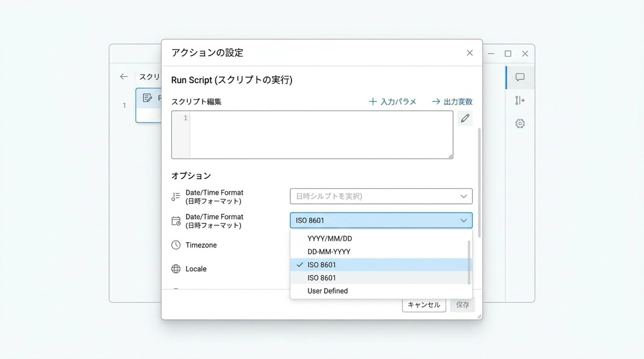644x359 pixels.
Task: Click inside the script editing text area
Action: click(x=320, y=135)
